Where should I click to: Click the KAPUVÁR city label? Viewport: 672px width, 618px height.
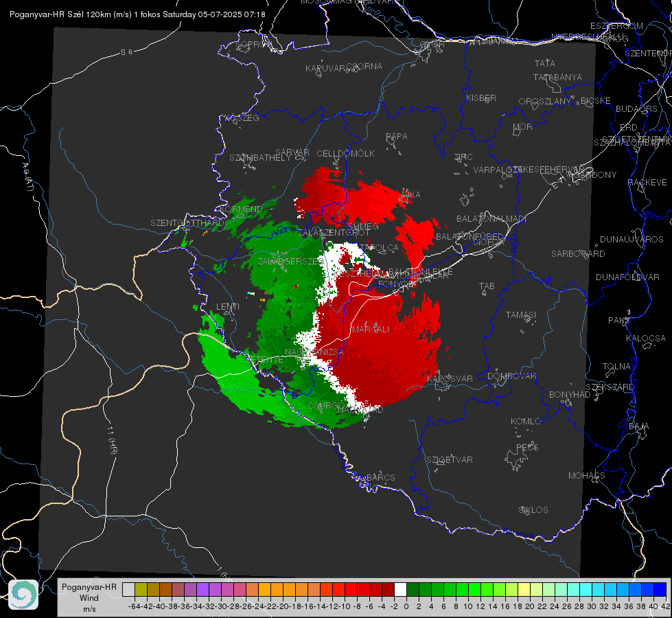click(x=325, y=69)
